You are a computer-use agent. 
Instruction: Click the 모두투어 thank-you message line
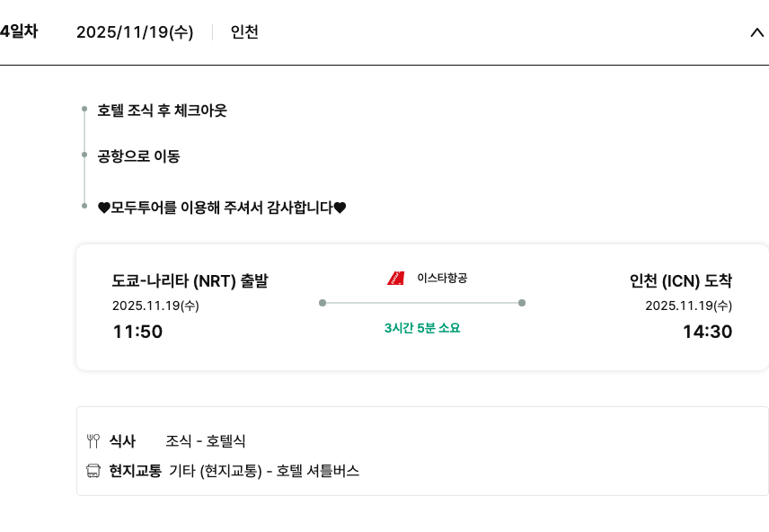click(222, 208)
